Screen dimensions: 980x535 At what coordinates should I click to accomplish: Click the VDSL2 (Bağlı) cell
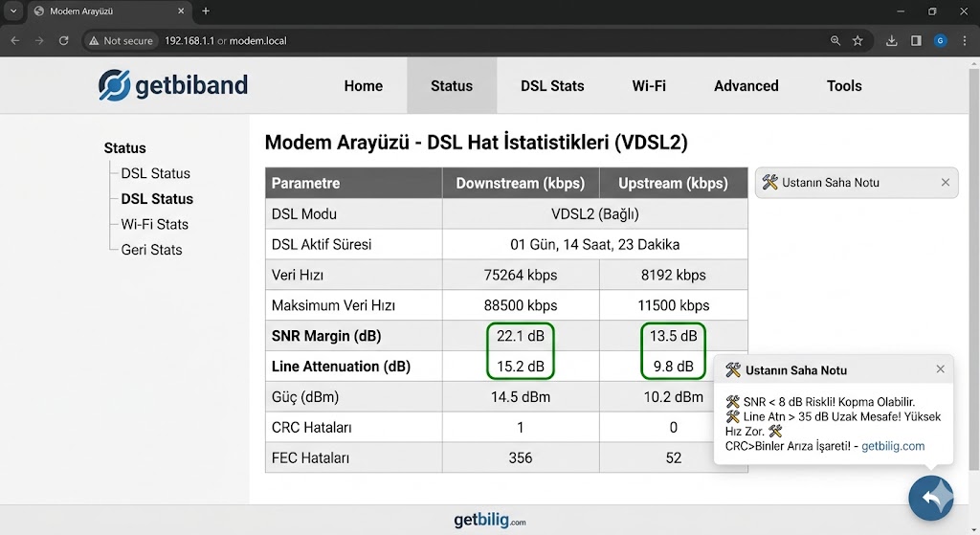[595, 213]
